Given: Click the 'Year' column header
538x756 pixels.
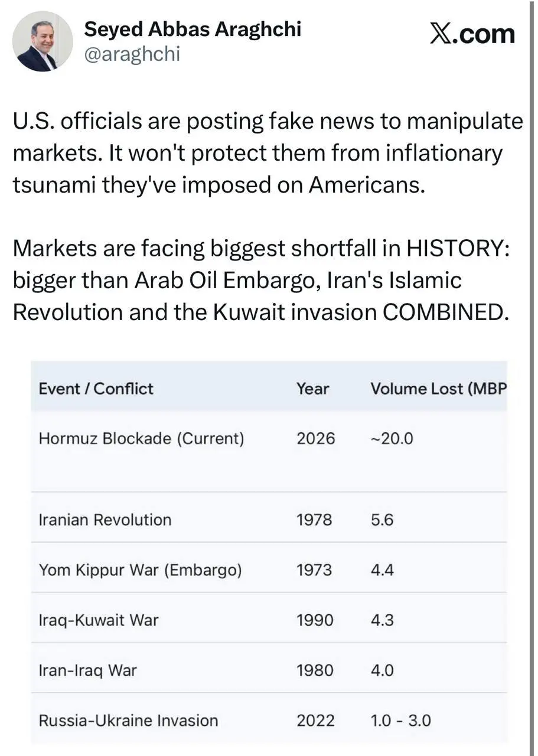Looking at the screenshot, I should 312,389.
